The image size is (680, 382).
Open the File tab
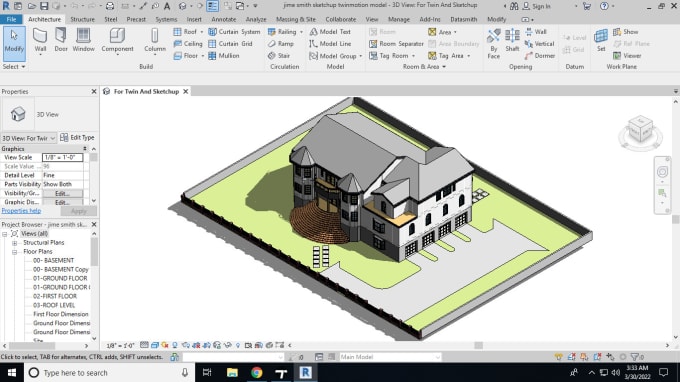point(11,20)
